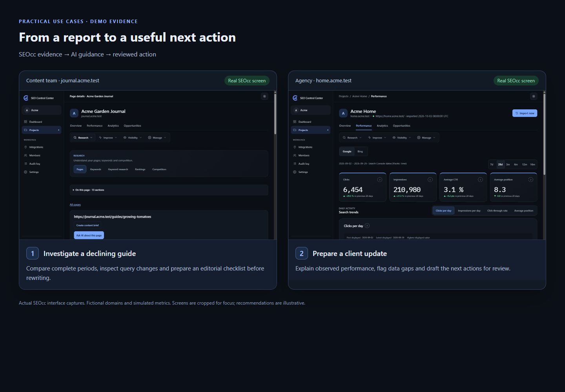This screenshot has height=392, width=565.
Task: Open the Research dropdown in the journal.acme.test screen
Action: pos(83,138)
